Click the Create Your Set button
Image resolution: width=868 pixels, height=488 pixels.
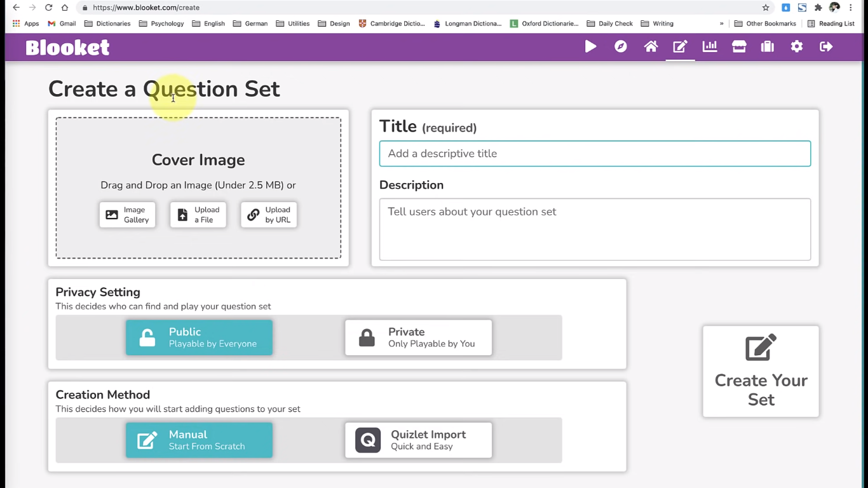point(761,372)
